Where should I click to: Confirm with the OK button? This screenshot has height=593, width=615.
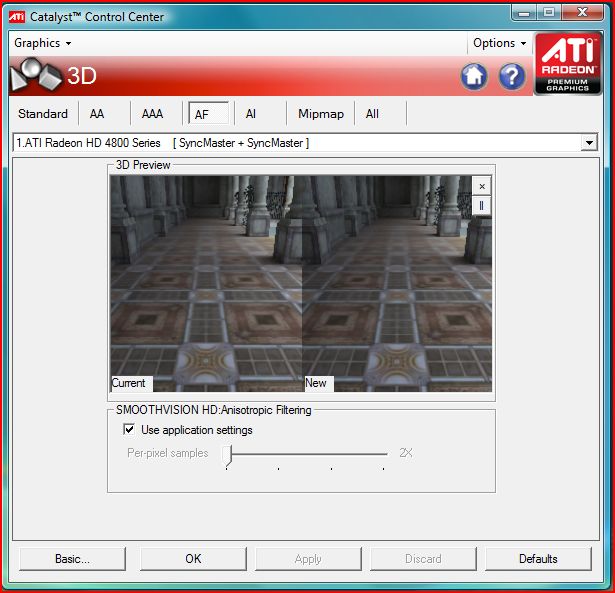click(193, 558)
